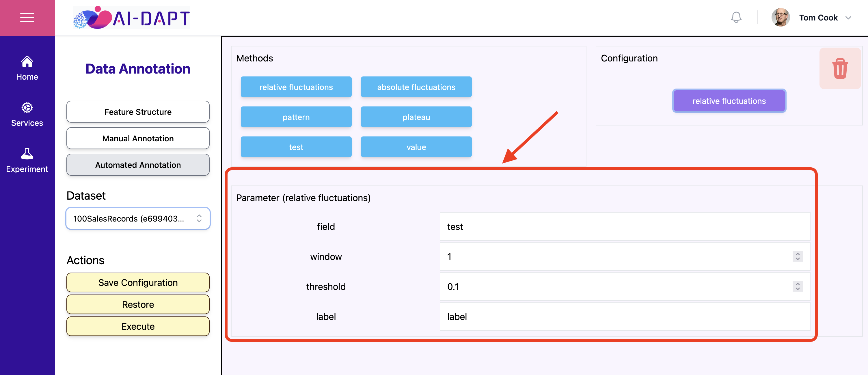Click the window value stepper arrows

pyautogui.click(x=798, y=256)
